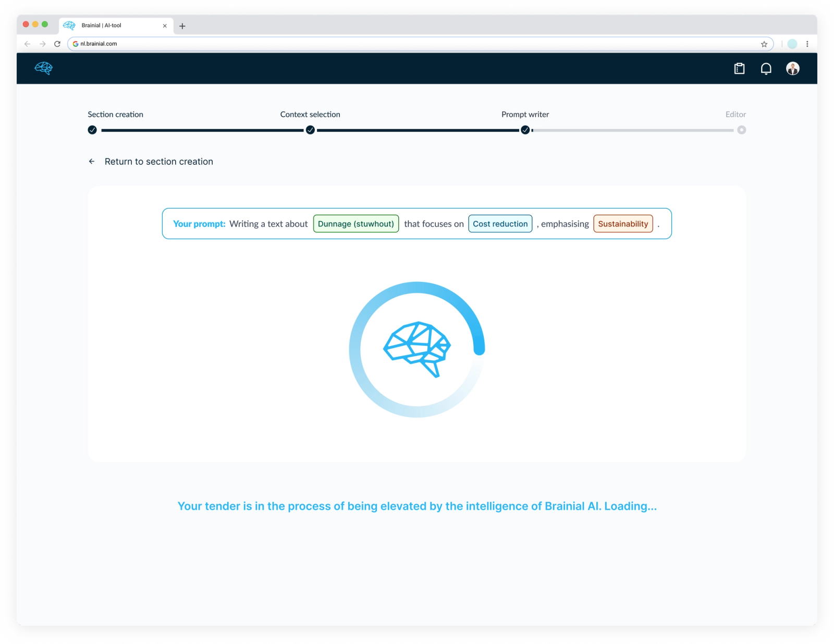Go to the Prompt writer step label
Image resolution: width=834 pixels, height=644 pixels.
(x=525, y=114)
